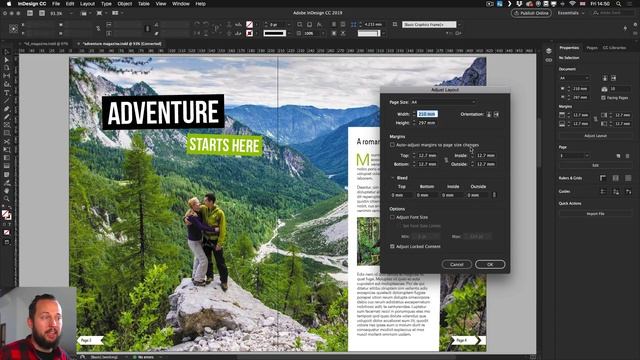This screenshot has height=360, width=640.
Task: Click landscape orientation icon in Properties panel
Action: pyautogui.click(x=613, y=78)
